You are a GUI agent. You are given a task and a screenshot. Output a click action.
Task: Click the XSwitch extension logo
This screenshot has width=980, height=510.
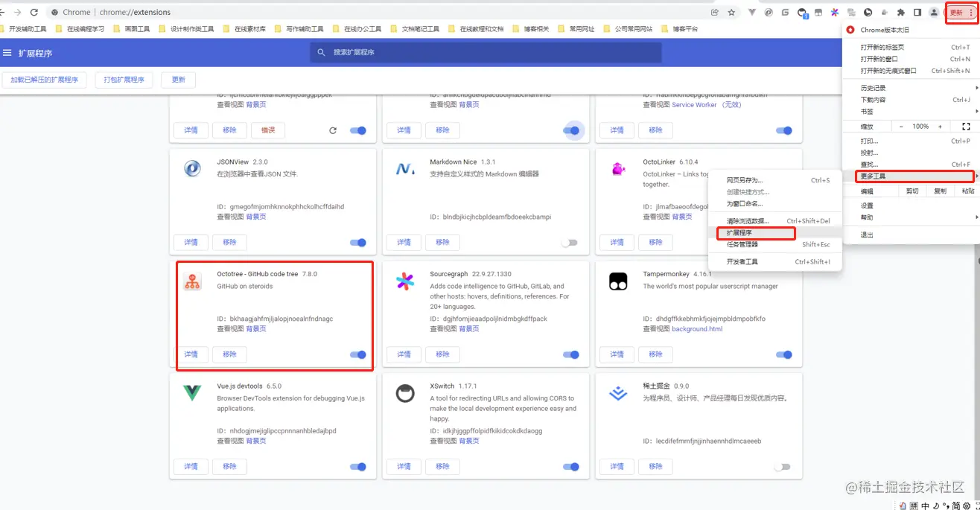[405, 393]
